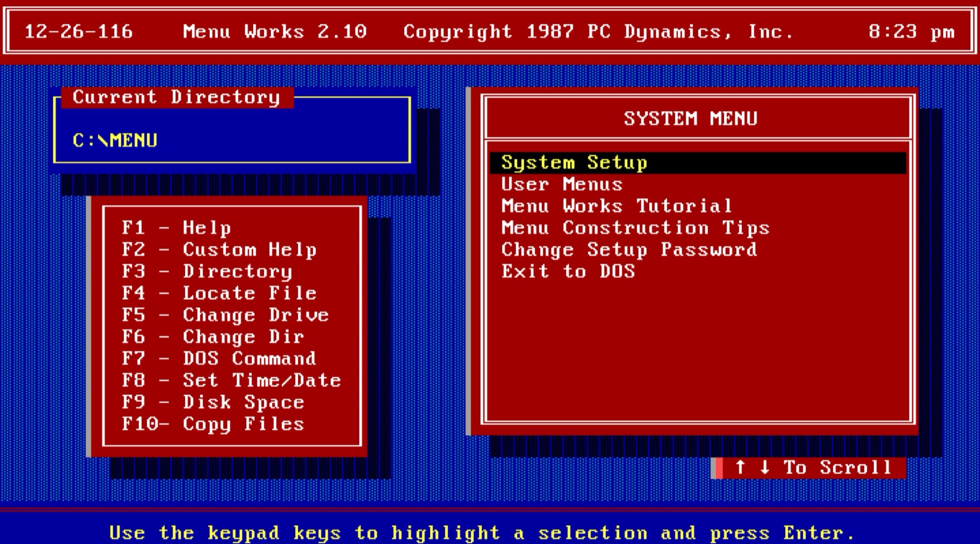The height and width of the screenshot is (544, 980).
Task: Click the date 12-26-116 in the header
Action: tap(78, 32)
